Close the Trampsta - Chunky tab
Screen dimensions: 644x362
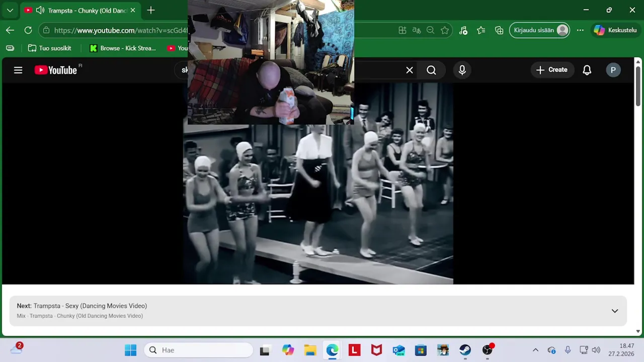133,10
